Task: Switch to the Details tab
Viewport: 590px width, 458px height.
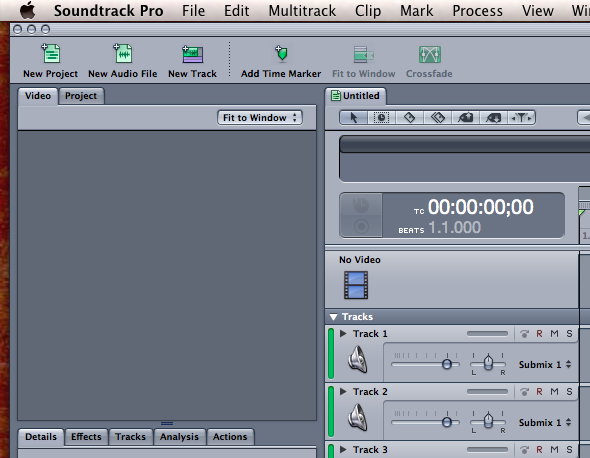Action: (x=41, y=437)
